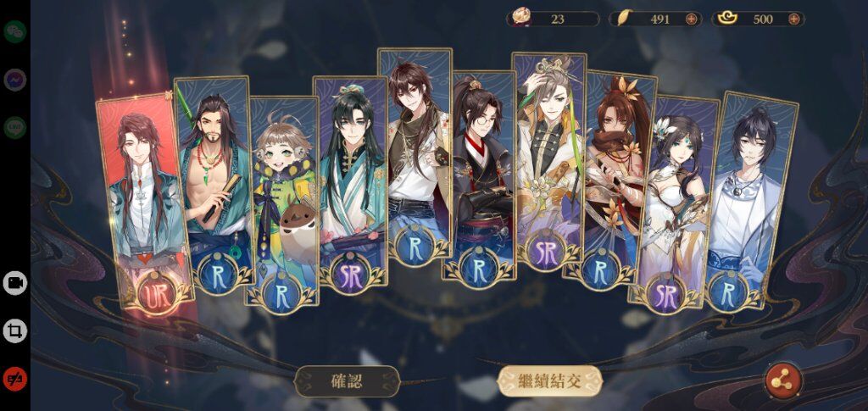Viewport: 868px width, 411px height.
Task: Select the UR character card
Action: tap(145, 203)
